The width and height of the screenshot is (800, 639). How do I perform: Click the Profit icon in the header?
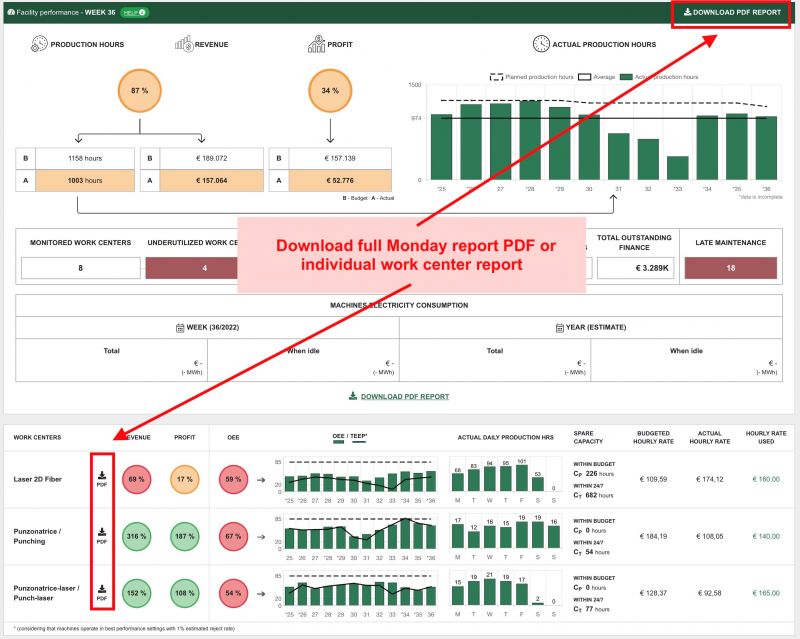(316, 44)
